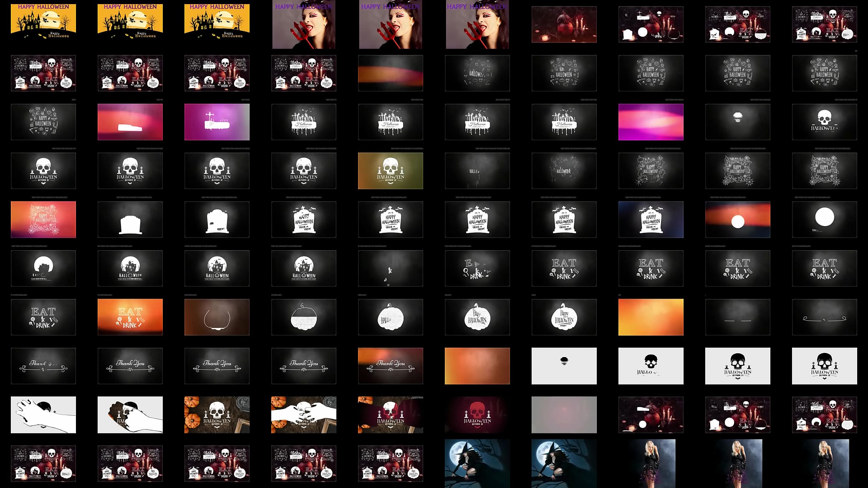Image resolution: width=868 pixels, height=488 pixels.
Task: Pick grey foggy thumbnail with faint red dot
Action: 564,415
